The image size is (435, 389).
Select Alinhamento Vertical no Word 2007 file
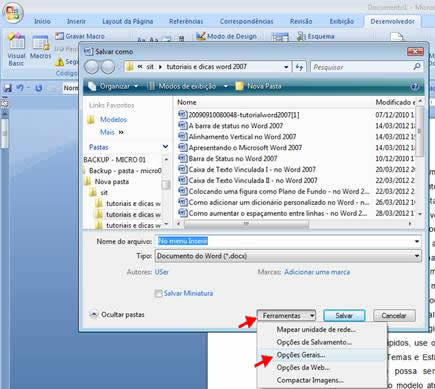(x=242, y=137)
